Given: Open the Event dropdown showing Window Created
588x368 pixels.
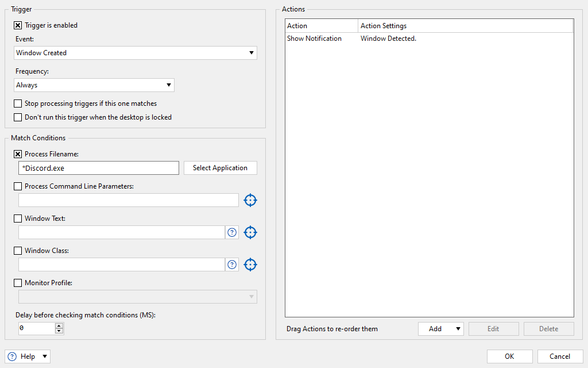Looking at the screenshot, I should [136, 53].
